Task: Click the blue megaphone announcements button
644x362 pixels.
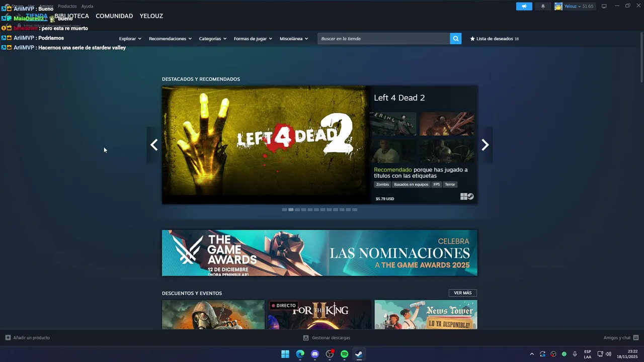Action: click(x=524, y=6)
